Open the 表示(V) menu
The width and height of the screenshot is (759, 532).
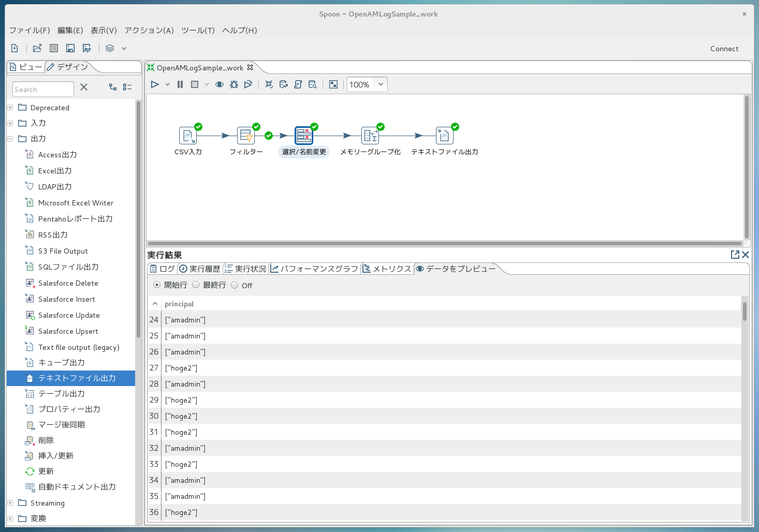click(104, 31)
